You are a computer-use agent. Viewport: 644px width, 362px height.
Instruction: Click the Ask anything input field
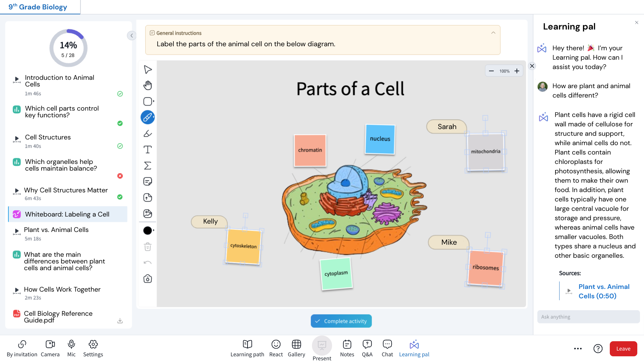coord(588,317)
